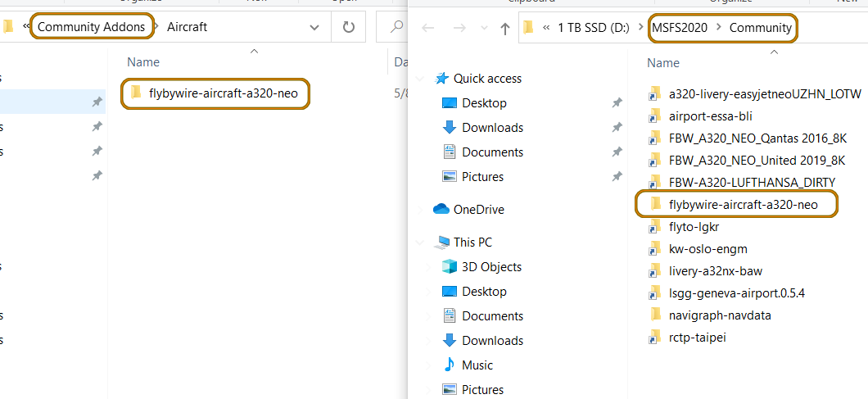The height and width of the screenshot is (399, 868).
Task: Select Community Addons in breadcrumb path
Action: click(x=91, y=27)
